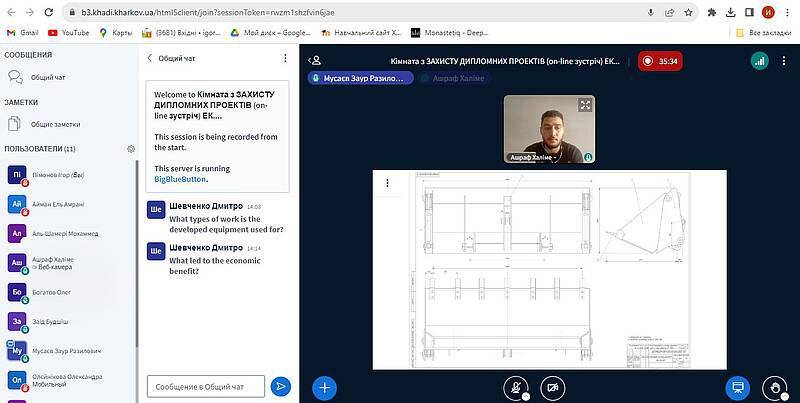Image resolution: width=800 pixels, height=403 pixels.
Task: Check the connection status icon
Action: click(760, 60)
